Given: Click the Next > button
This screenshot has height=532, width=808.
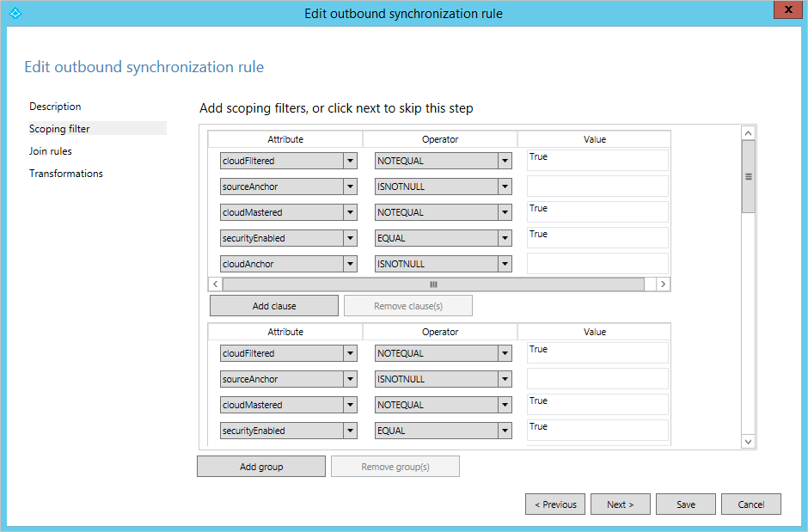Looking at the screenshot, I should click(x=621, y=504).
